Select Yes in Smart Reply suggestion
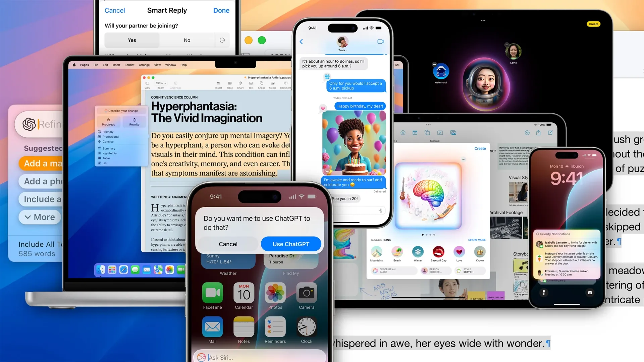This screenshot has width=644, height=362. pyautogui.click(x=132, y=40)
